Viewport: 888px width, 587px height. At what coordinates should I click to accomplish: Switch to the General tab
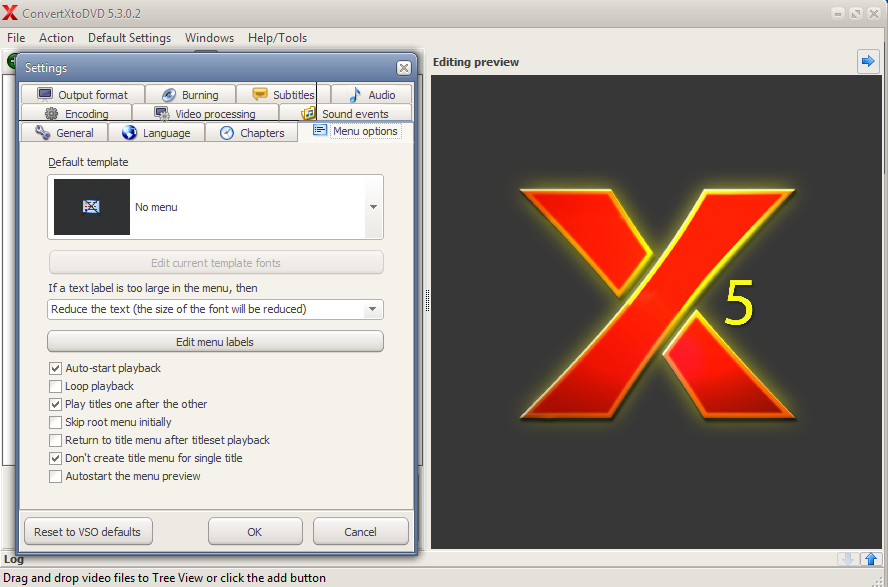tap(64, 132)
